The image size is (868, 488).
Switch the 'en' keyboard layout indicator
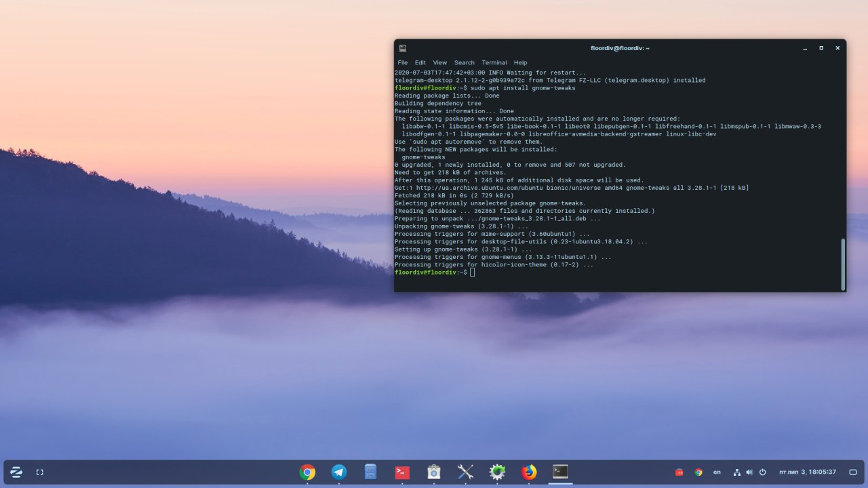click(x=717, y=472)
